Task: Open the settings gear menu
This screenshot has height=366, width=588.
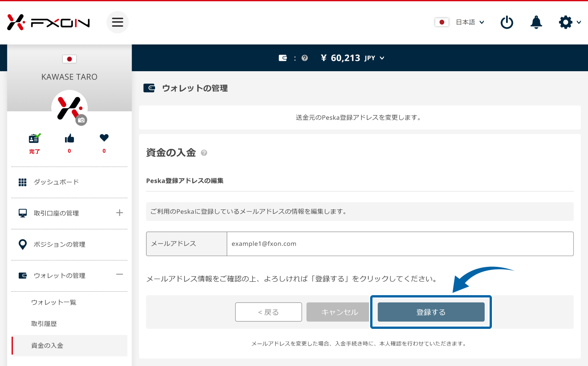Action: (566, 23)
